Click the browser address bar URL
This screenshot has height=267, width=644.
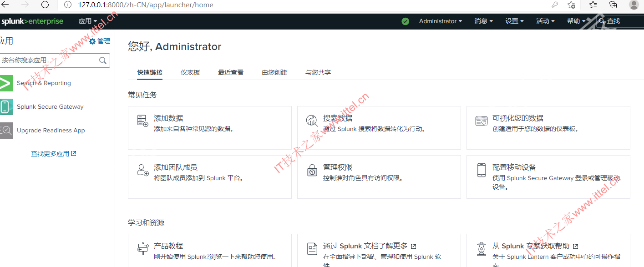click(x=146, y=5)
